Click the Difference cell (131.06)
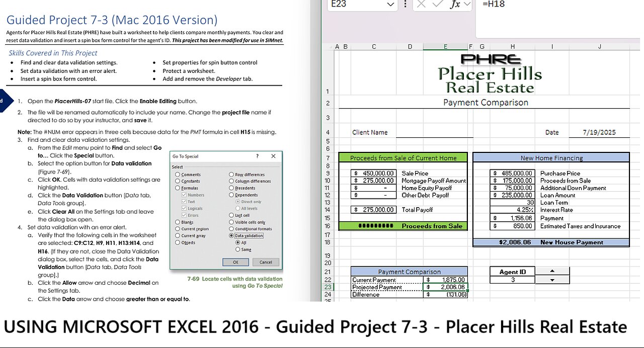This screenshot has width=644, height=348. point(445,294)
